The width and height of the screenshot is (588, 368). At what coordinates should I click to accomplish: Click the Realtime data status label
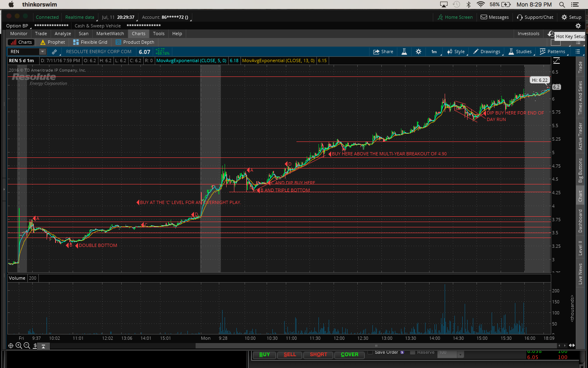(x=80, y=17)
